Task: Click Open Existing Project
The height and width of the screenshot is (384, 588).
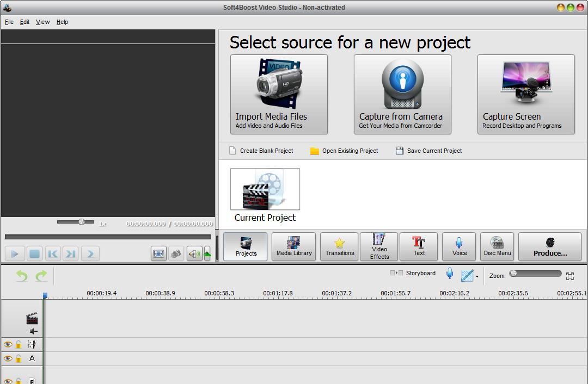Action: click(x=344, y=151)
